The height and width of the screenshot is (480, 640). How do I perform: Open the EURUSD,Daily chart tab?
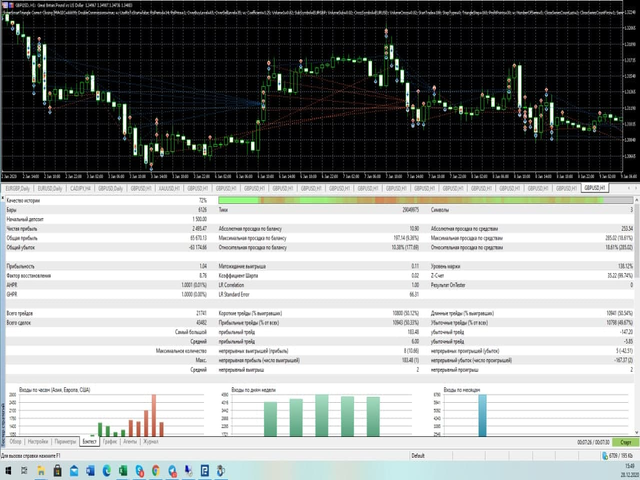coord(50,188)
